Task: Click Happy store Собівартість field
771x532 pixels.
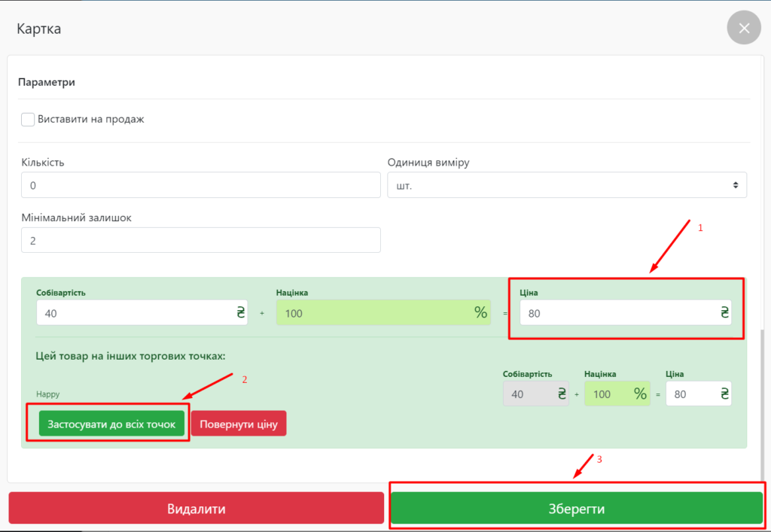Action: point(527,394)
